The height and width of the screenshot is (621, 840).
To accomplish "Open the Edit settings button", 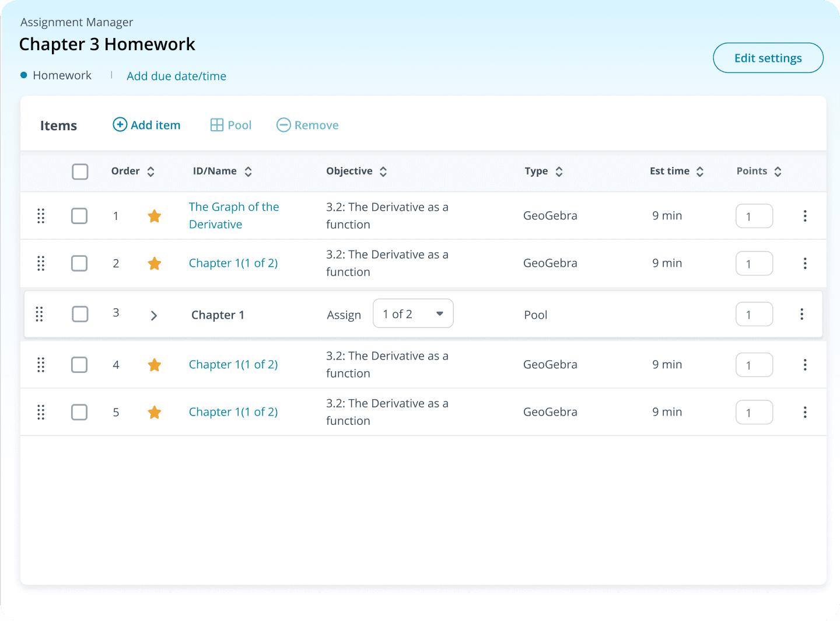I will [x=768, y=58].
